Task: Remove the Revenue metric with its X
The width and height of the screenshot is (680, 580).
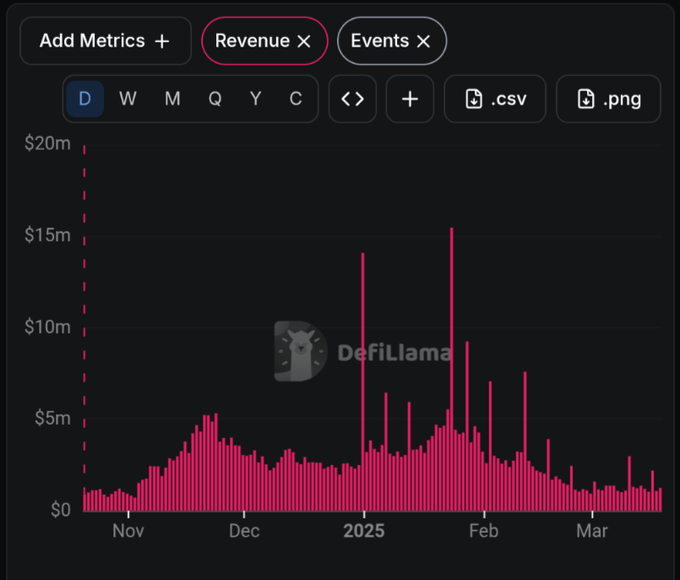Action: pos(304,42)
